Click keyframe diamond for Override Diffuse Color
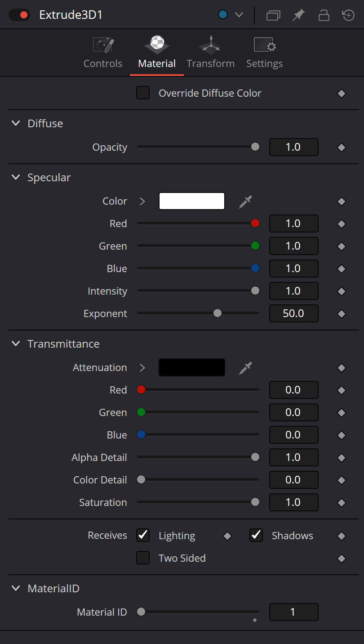The image size is (364, 644). [x=342, y=94]
